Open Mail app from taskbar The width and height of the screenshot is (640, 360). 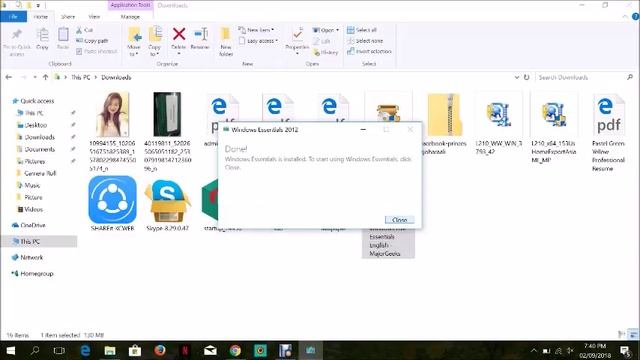click(210, 350)
